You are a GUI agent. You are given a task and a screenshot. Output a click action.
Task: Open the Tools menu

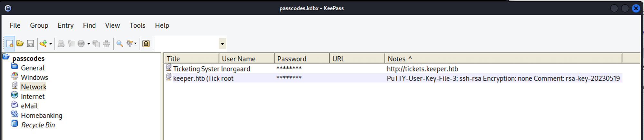click(137, 25)
